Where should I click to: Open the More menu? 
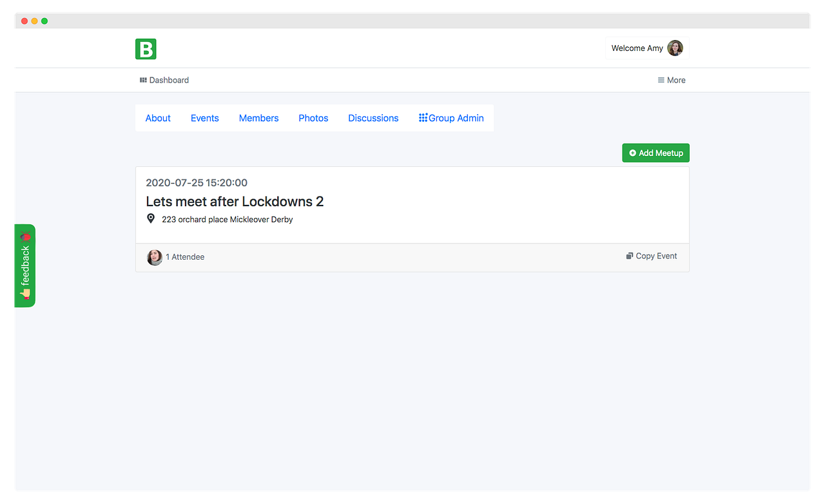[x=672, y=79]
